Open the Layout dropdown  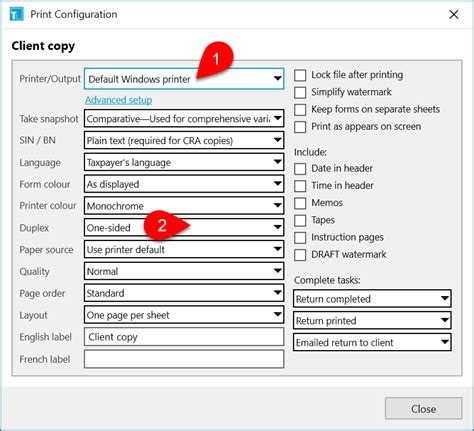184,315
